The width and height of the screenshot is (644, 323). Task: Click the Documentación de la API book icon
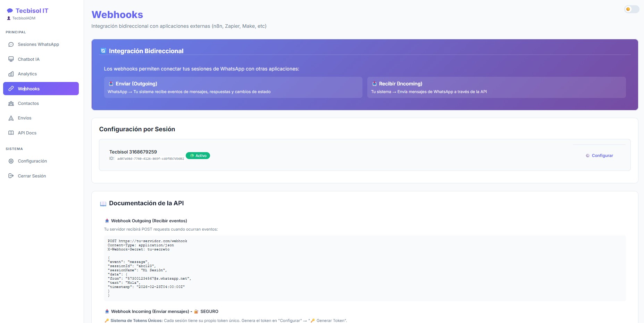[x=103, y=204]
